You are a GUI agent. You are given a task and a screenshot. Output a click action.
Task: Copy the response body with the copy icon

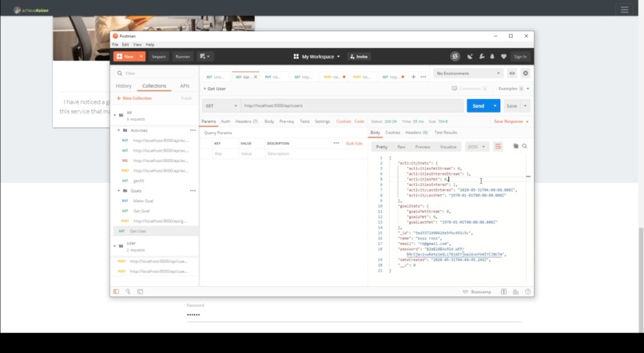[515, 146]
